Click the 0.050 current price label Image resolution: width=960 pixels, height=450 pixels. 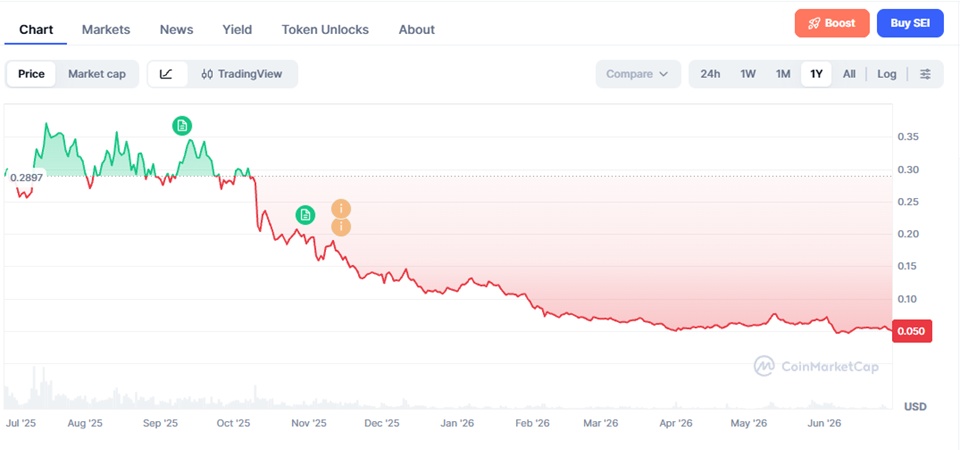click(912, 331)
